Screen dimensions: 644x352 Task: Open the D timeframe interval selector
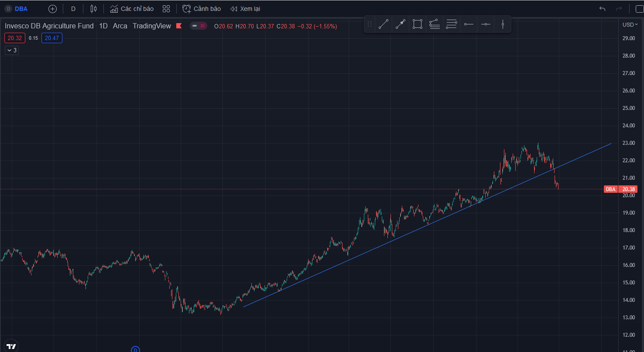73,9
